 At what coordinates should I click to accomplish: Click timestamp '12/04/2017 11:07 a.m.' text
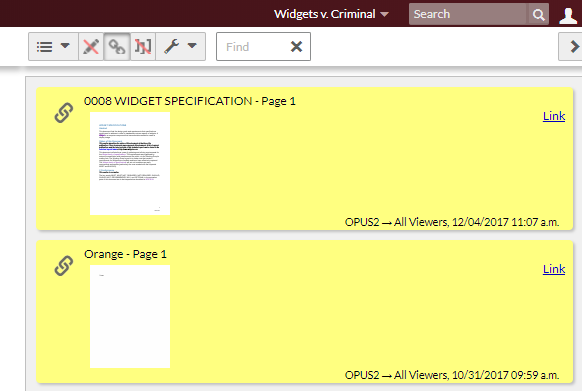point(506,222)
